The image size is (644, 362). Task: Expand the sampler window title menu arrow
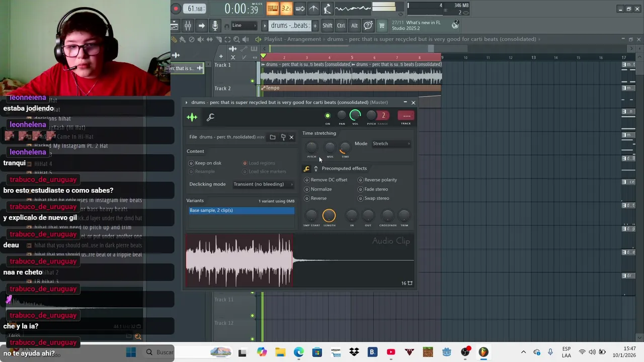(186, 103)
